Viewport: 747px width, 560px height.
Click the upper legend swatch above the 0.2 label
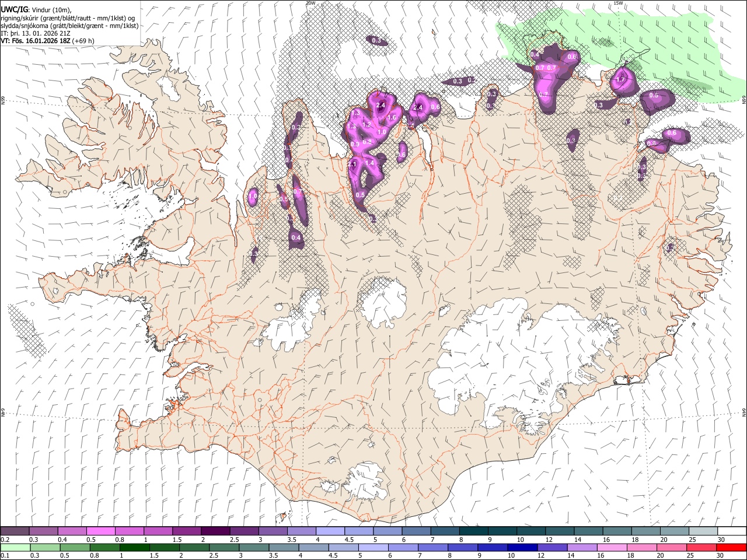coord(15,531)
